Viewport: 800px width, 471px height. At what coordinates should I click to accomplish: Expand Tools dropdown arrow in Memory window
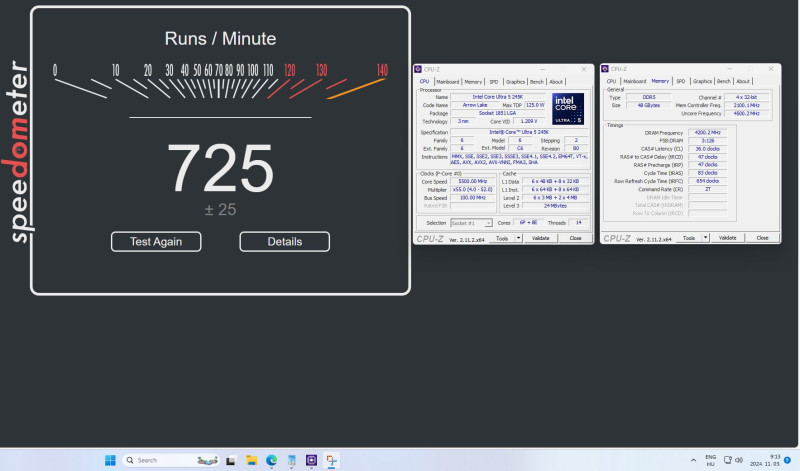[706, 238]
